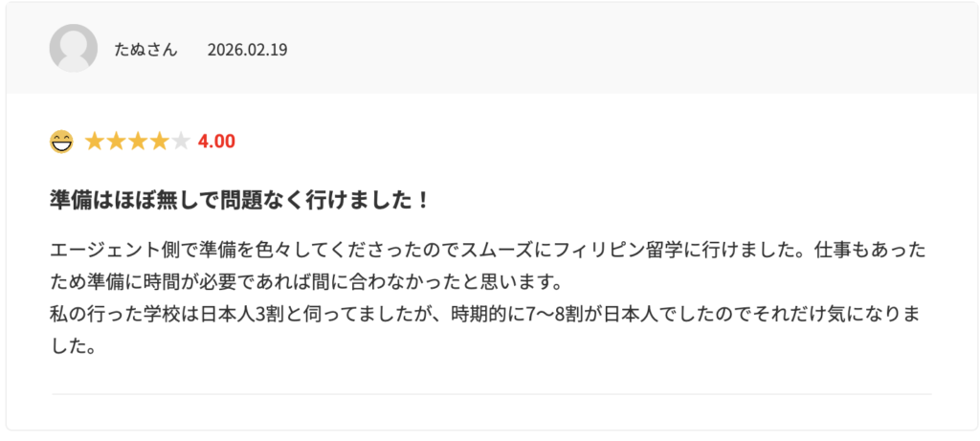Click the fifth gray empty star
This screenshot has width=980, height=441.
pyautogui.click(x=180, y=142)
